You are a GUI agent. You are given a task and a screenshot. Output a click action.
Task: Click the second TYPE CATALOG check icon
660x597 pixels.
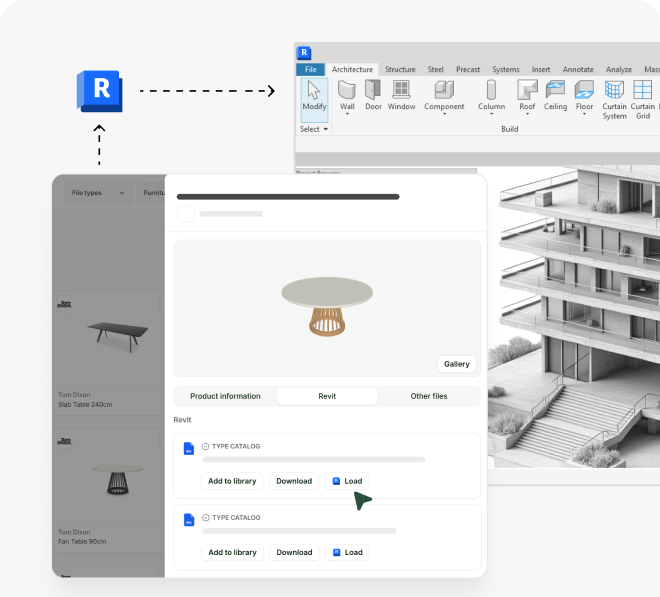[205, 517]
